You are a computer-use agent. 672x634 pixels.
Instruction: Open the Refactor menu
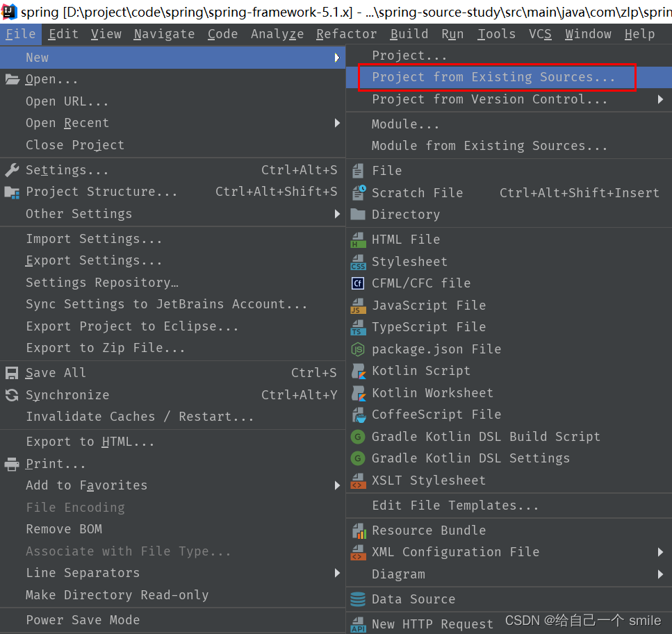pyautogui.click(x=346, y=34)
